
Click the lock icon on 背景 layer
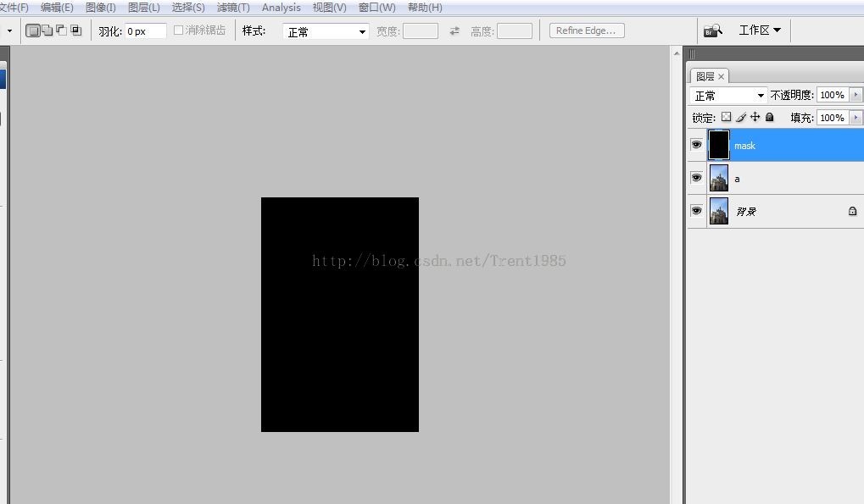click(x=852, y=211)
